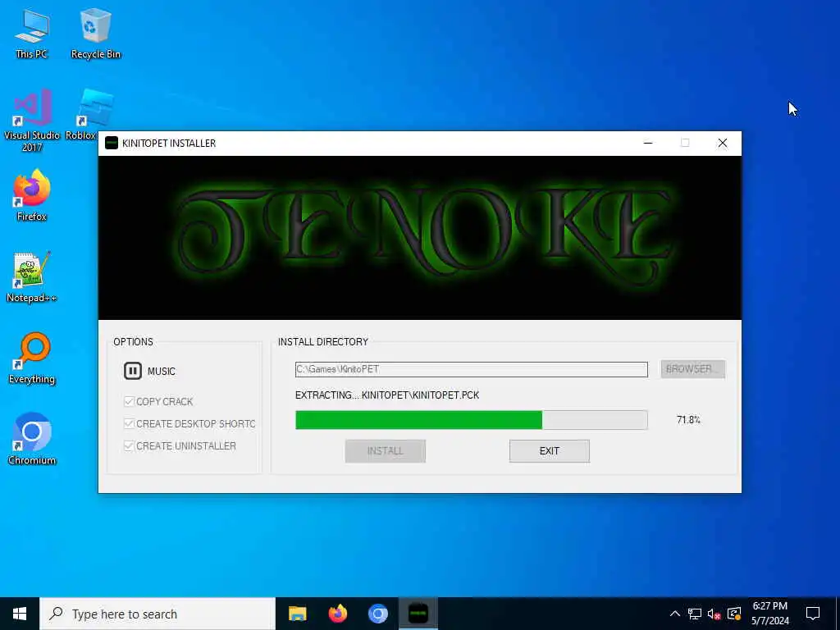Toggle CREATE UNINSTALLER checkbox
The width and height of the screenshot is (840, 630).
[129, 445]
